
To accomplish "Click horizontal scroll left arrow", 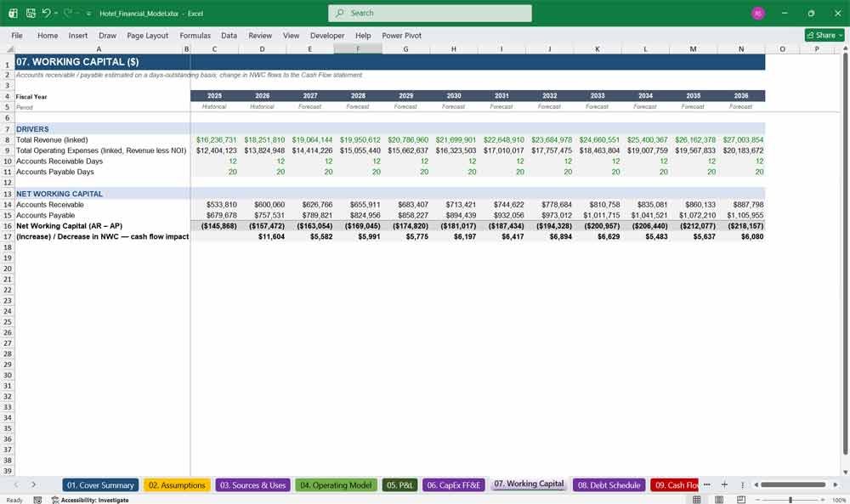I will [756, 484].
